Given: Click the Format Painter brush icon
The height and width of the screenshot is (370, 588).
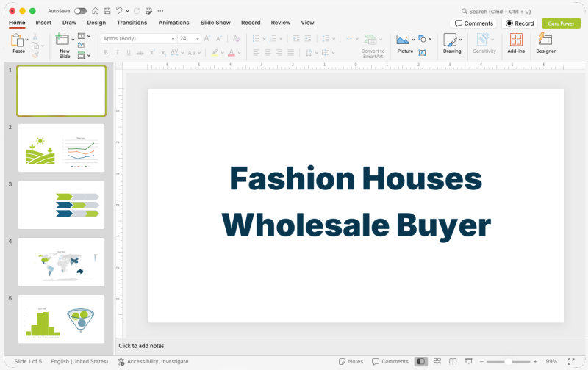Looking at the screenshot, I should click(35, 54).
